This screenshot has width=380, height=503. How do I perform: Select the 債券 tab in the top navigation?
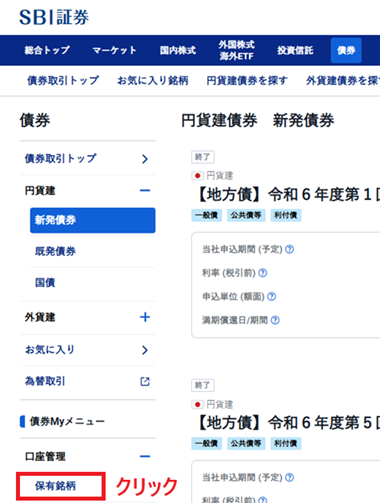(x=346, y=50)
